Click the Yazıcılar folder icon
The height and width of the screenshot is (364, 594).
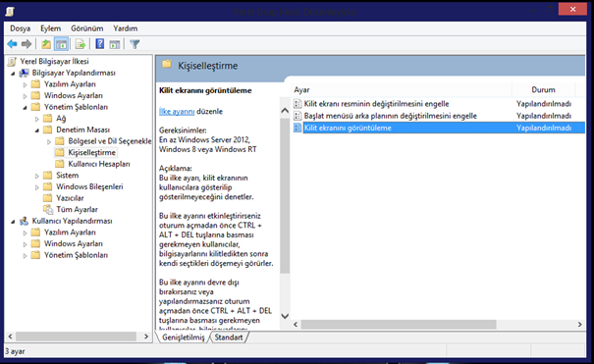(x=48, y=198)
